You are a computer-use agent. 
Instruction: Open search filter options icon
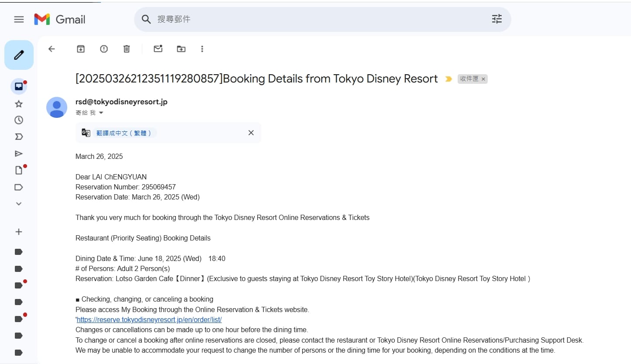[497, 19]
